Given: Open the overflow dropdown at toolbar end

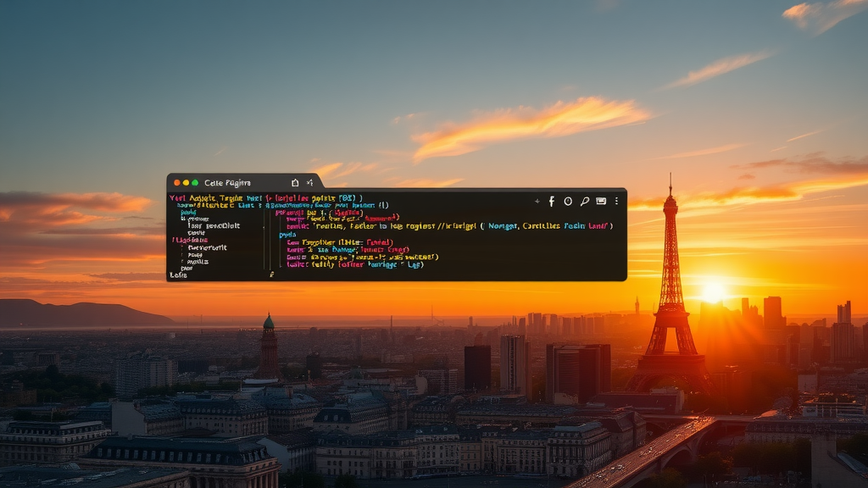Looking at the screenshot, I should (617, 202).
